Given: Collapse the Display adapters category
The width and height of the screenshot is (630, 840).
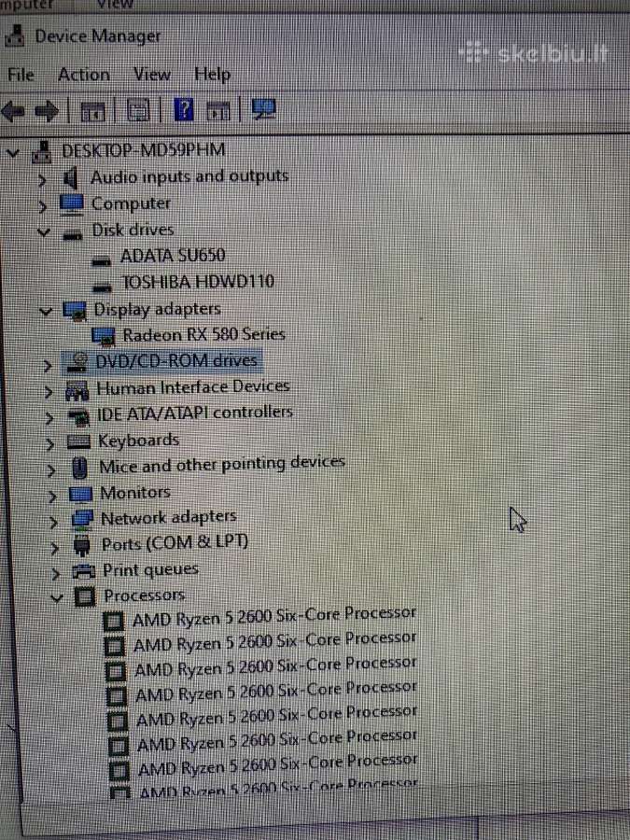Looking at the screenshot, I should pyautogui.click(x=47, y=311).
